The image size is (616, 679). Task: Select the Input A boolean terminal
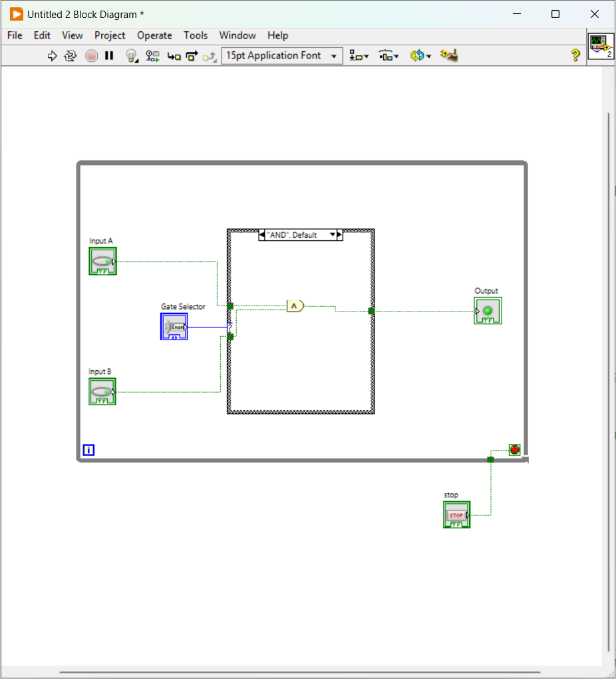pos(103,261)
